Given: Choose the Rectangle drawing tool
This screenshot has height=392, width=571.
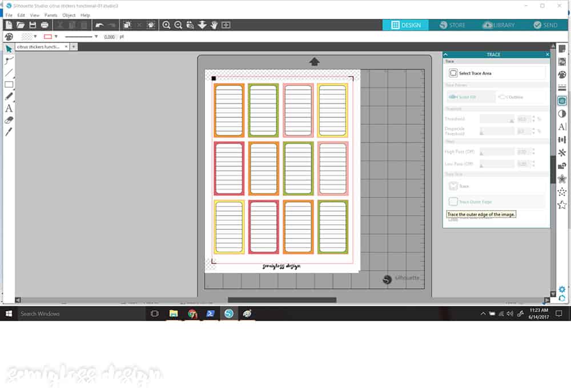Looking at the screenshot, I should point(9,84).
